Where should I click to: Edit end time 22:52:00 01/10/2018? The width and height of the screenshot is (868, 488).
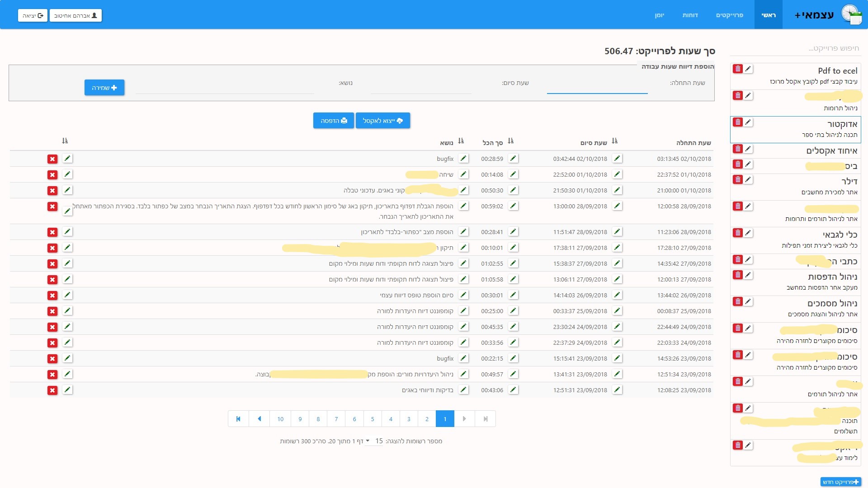[513, 174]
